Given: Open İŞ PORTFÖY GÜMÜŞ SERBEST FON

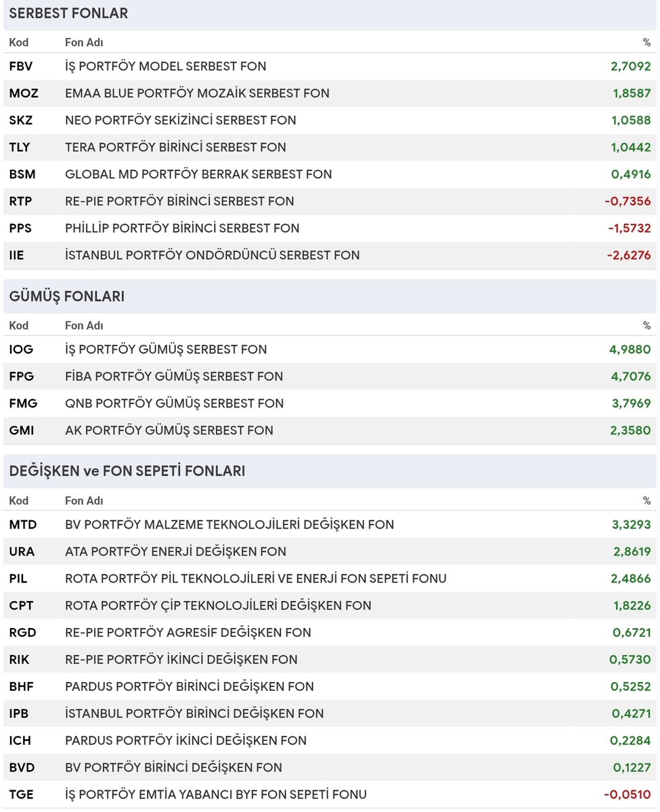Looking at the screenshot, I should click(166, 350).
